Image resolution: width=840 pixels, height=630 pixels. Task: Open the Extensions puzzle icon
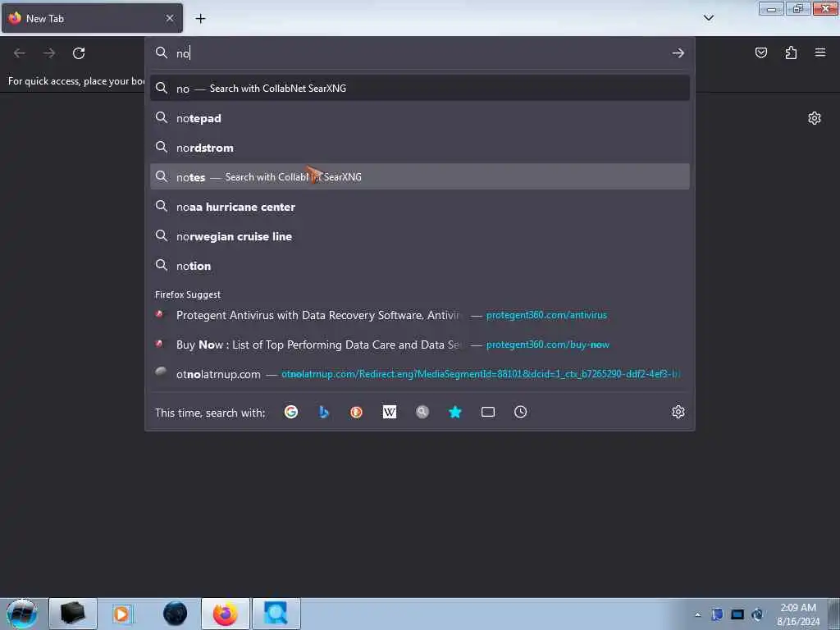(x=792, y=52)
